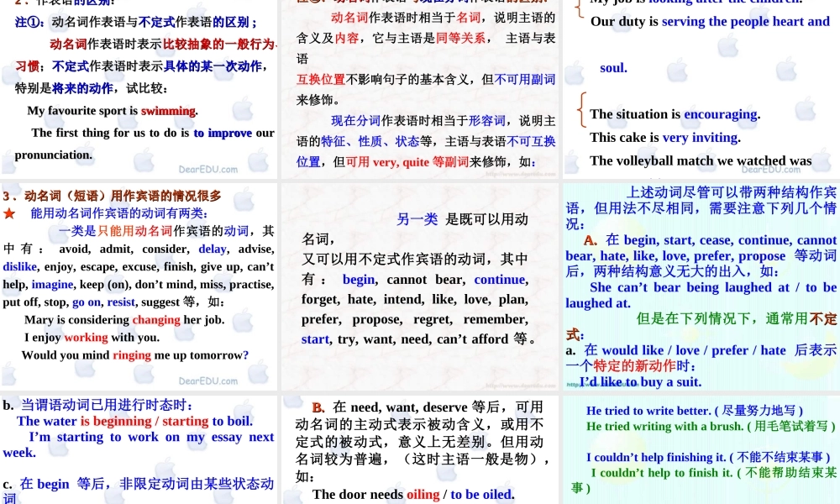Click the DearEDU.com watermark under "pronunciation"
This screenshot has height=504, width=840.
(x=208, y=170)
